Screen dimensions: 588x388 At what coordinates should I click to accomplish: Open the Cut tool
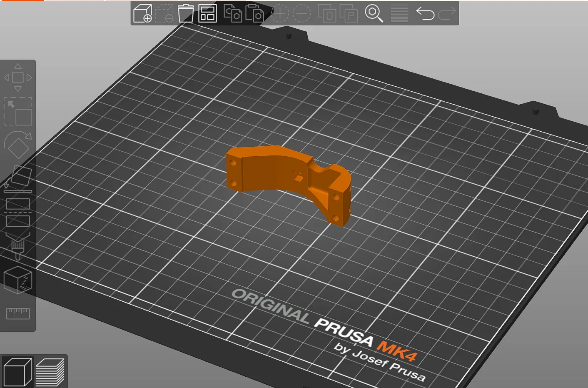(18, 212)
